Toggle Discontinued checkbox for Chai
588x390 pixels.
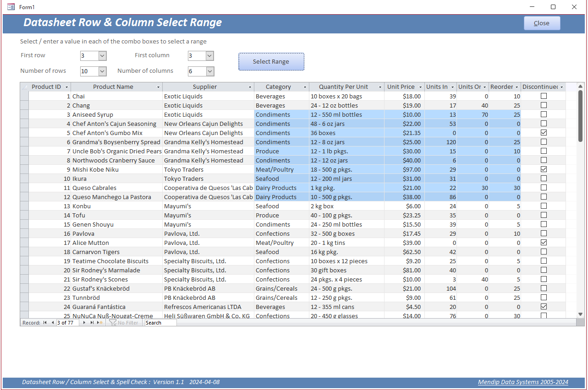click(544, 96)
